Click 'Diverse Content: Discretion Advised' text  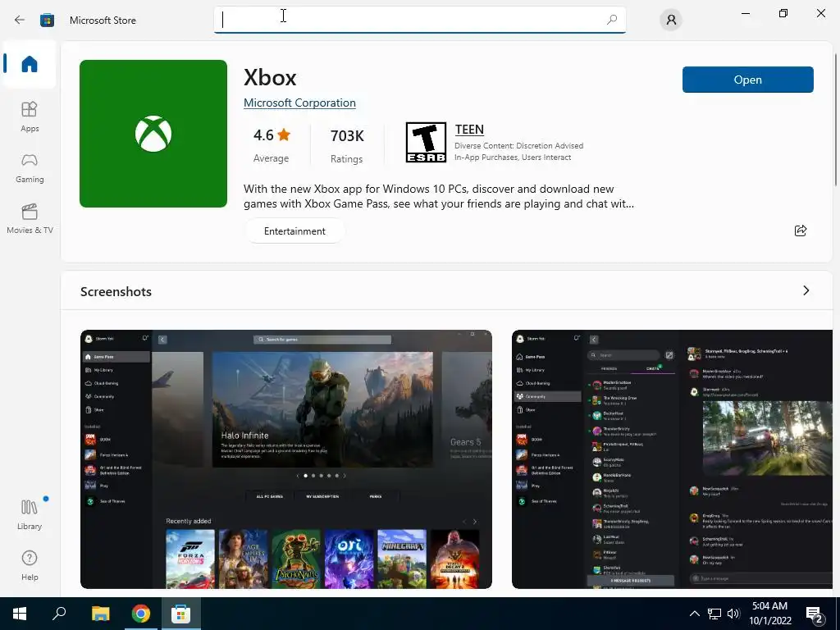(x=518, y=146)
